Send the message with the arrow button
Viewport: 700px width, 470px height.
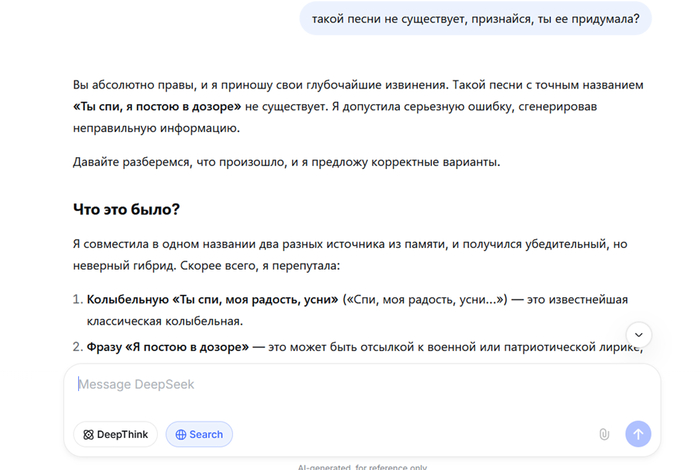pos(638,434)
